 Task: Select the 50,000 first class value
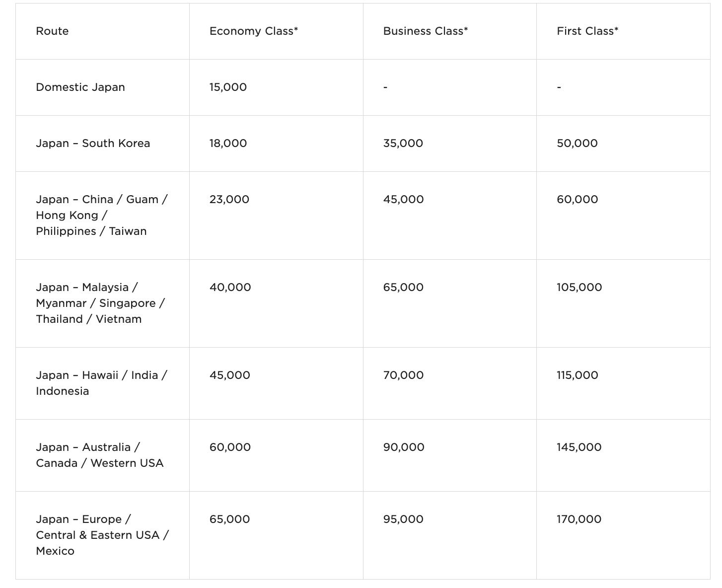pyautogui.click(x=577, y=144)
